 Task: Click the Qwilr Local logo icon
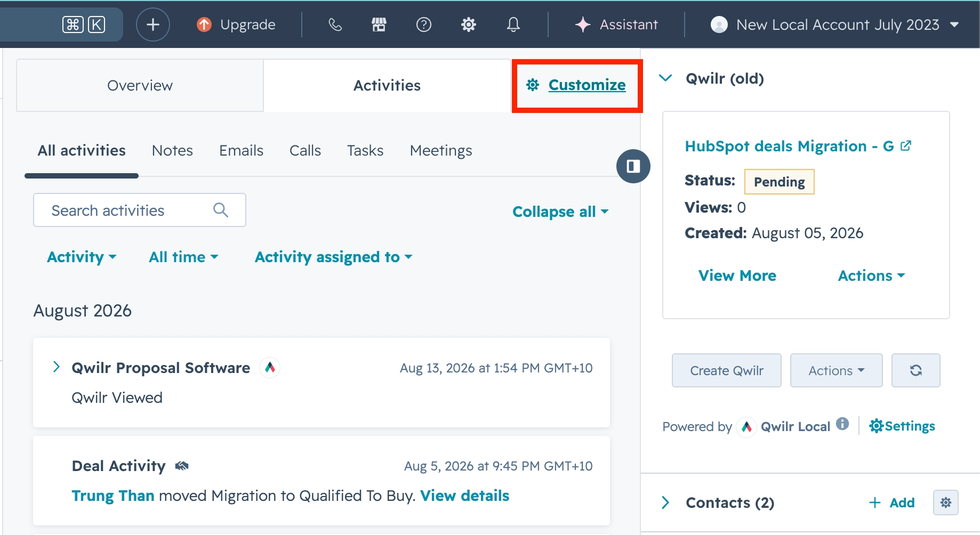746,427
